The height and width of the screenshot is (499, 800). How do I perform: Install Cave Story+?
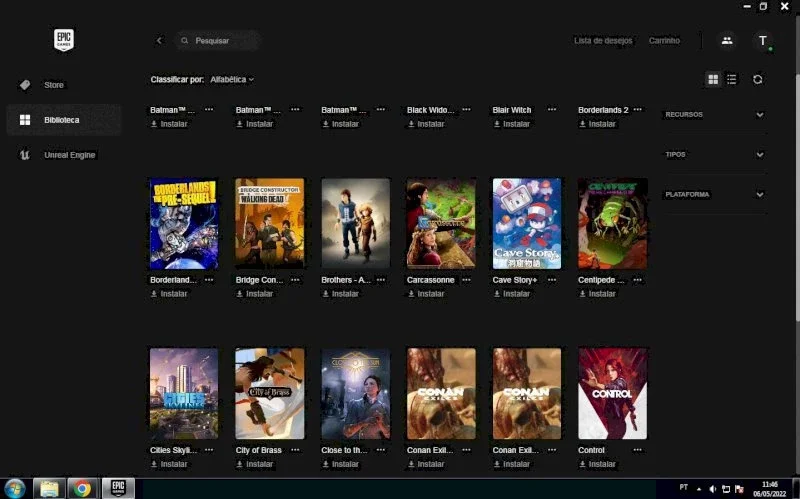pyautogui.click(x=512, y=294)
